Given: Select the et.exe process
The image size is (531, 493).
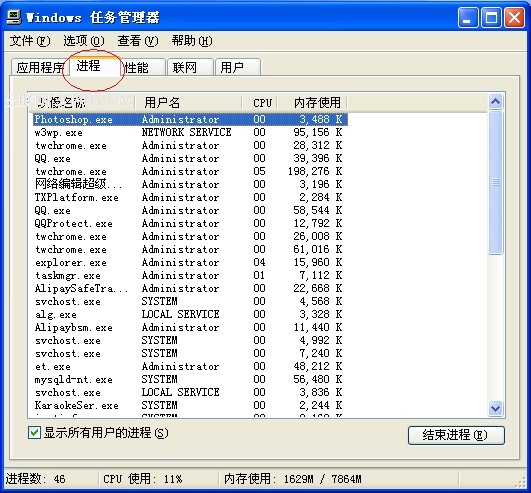Looking at the screenshot, I should coord(190,366).
